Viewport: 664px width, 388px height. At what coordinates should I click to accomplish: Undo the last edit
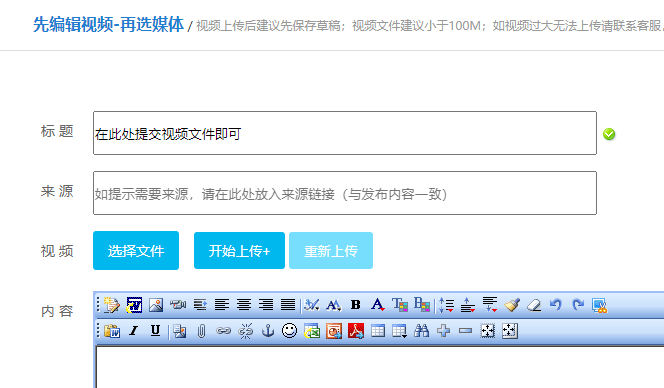[556, 305]
